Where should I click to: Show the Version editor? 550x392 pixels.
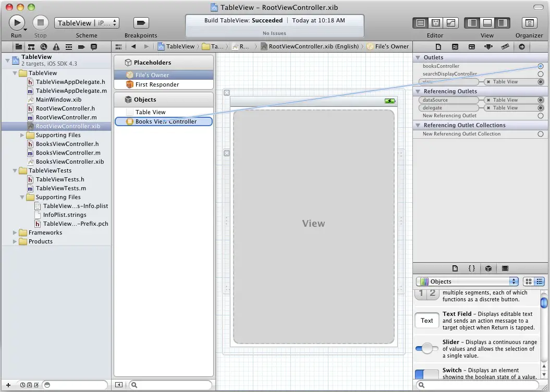(x=450, y=23)
